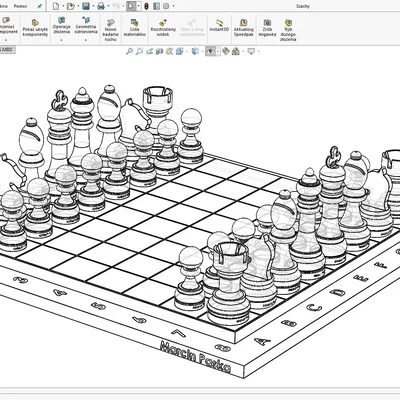Open a file using Open icon
Image resolution: width=400 pixels, height=400 pixels.
70,6
